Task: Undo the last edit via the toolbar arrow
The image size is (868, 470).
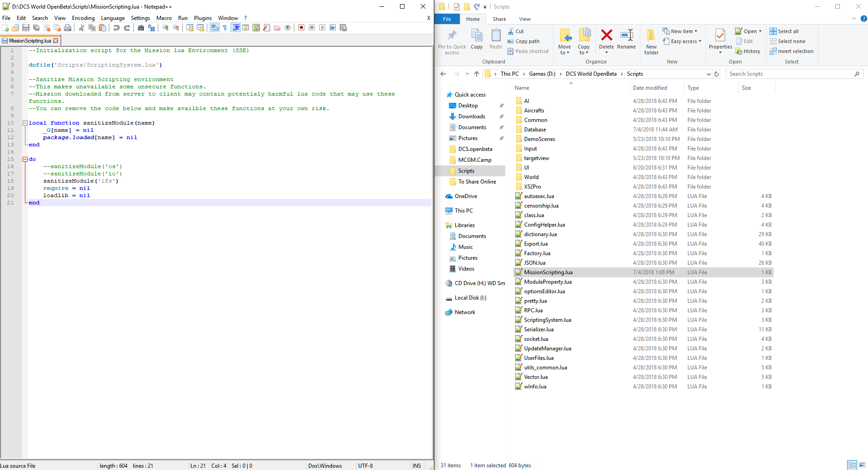Action: coord(117,28)
